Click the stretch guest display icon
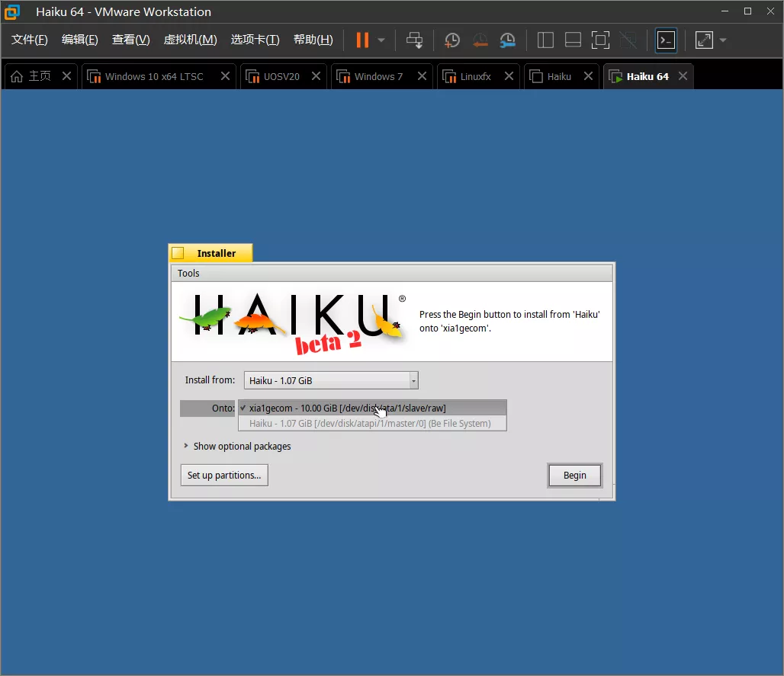This screenshot has height=676, width=784. (704, 40)
